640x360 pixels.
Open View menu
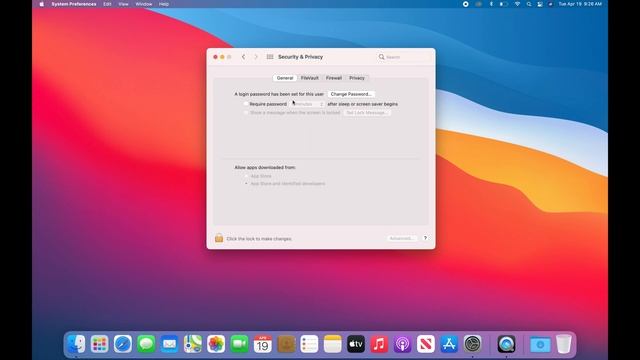pyautogui.click(x=123, y=4)
